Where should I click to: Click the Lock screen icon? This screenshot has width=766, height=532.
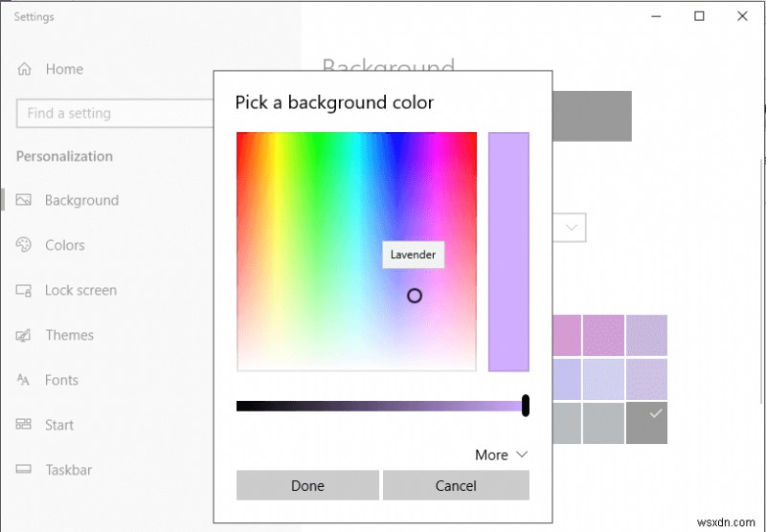[25, 290]
